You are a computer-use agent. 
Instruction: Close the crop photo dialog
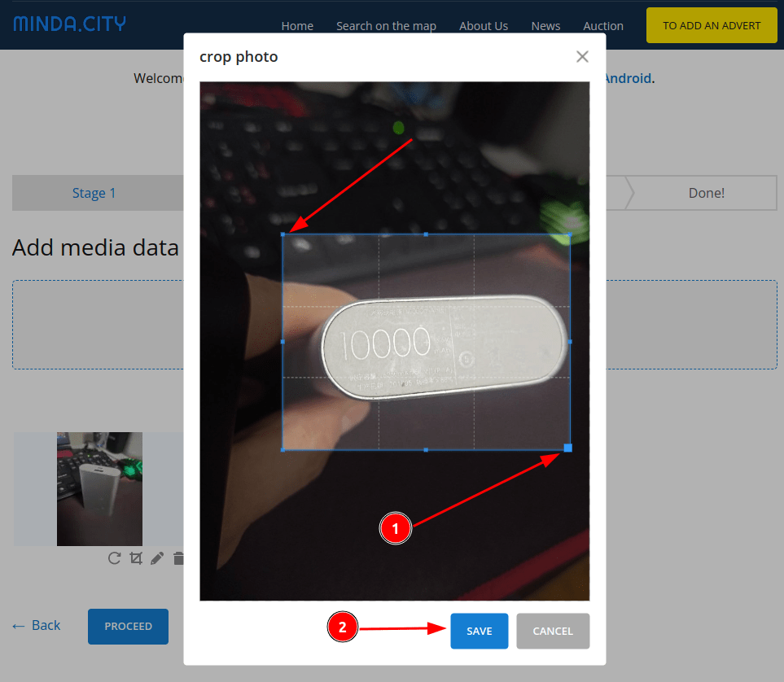582,56
